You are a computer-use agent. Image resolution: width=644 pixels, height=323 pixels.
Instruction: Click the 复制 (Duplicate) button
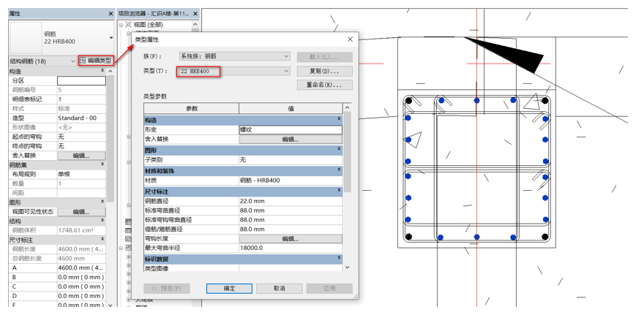coord(324,72)
